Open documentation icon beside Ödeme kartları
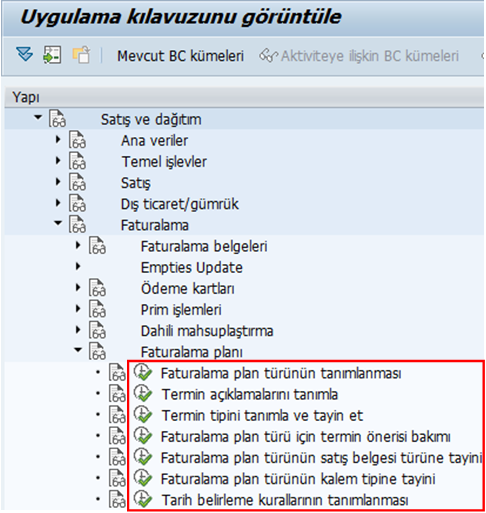This screenshot has width=486, height=513. (97, 288)
